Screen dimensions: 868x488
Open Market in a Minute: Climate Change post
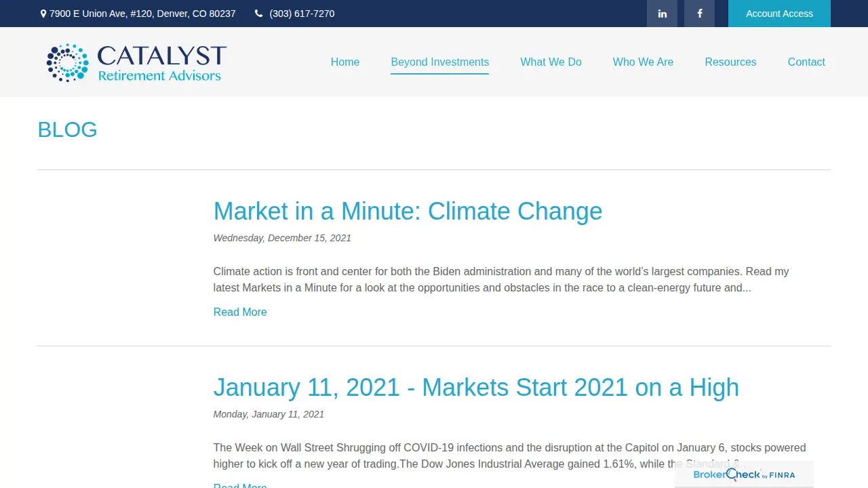click(408, 211)
